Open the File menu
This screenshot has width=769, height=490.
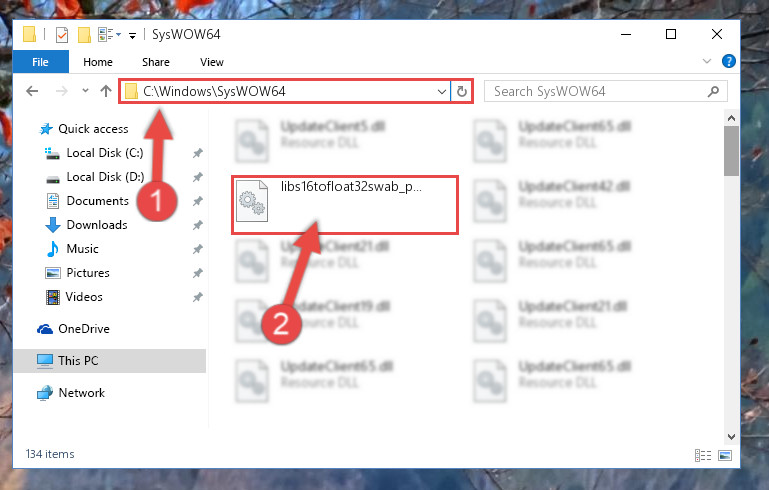pos(40,62)
